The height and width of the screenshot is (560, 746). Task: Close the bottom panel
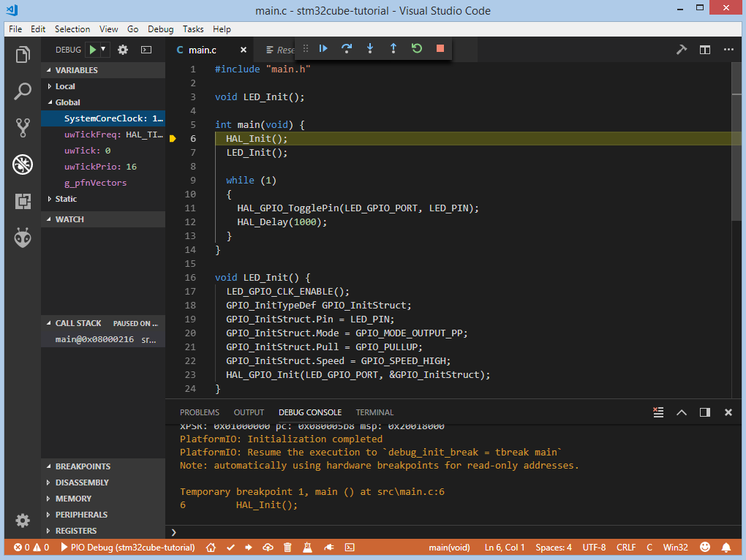pyautogui.click(x=728, y=412)
